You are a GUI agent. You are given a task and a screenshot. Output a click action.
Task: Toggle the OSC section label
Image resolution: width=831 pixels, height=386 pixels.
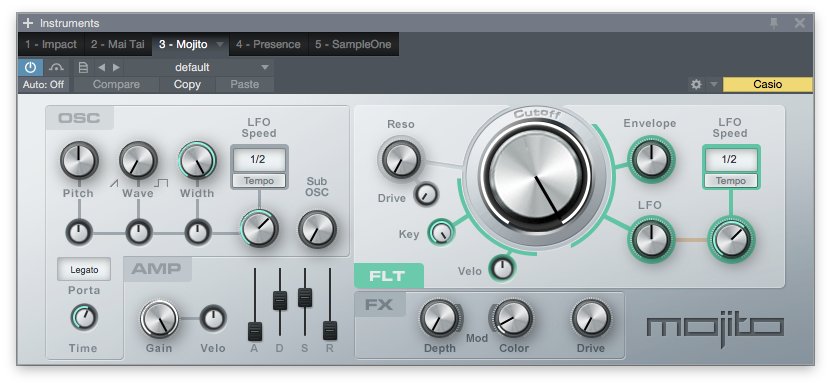coord(79,118)
